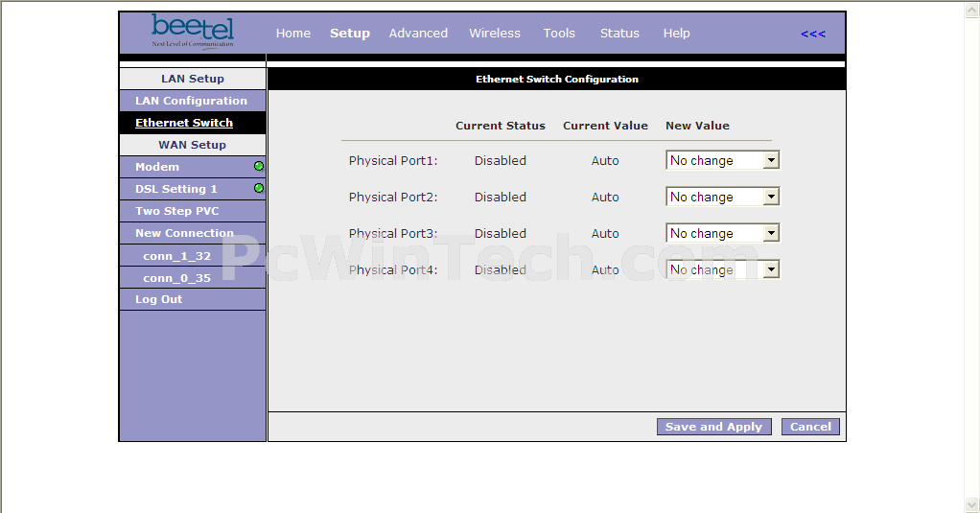This screenshot has height=513, width=980.
Task: Open Physical Port3 New Value dropdown
Action: coord(722,233)
